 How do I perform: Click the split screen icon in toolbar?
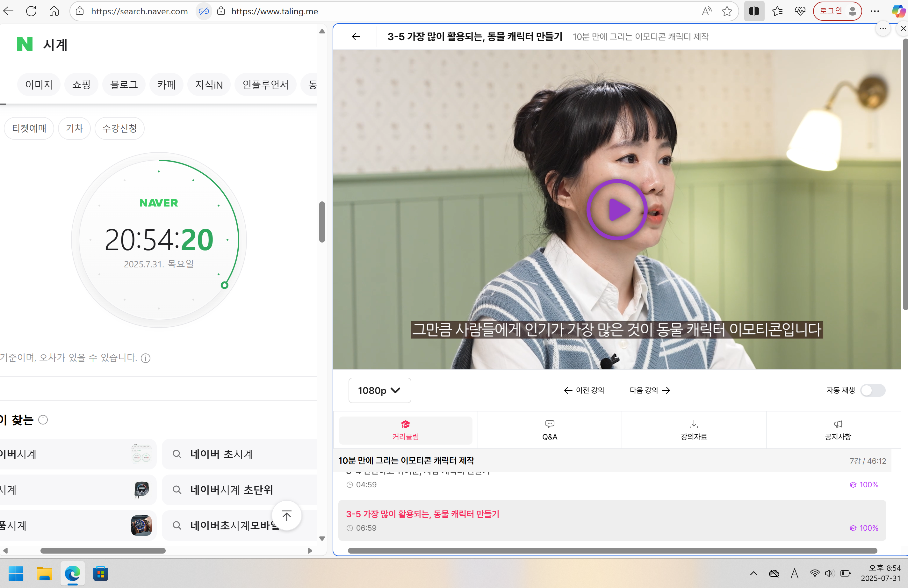[x=754, y=11]
